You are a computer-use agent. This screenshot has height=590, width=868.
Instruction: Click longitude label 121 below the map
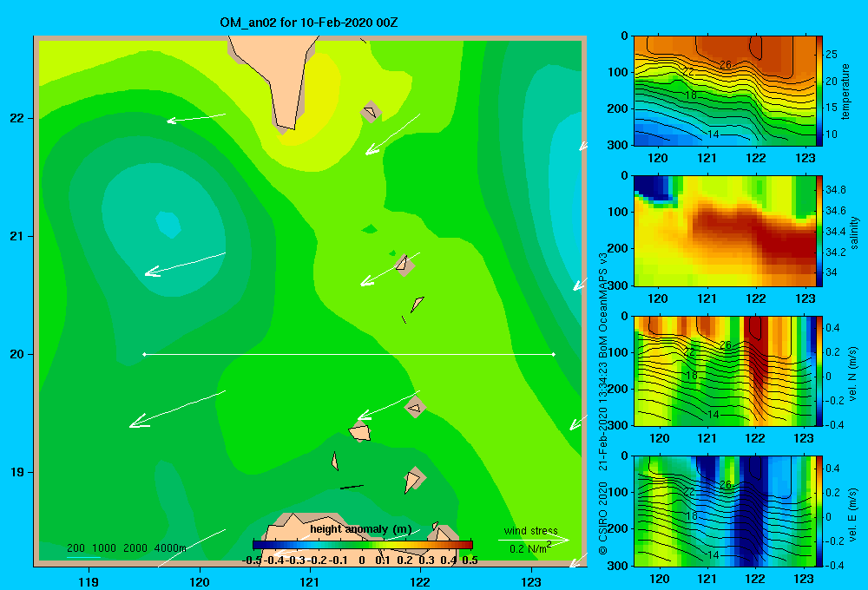point(310,581)
